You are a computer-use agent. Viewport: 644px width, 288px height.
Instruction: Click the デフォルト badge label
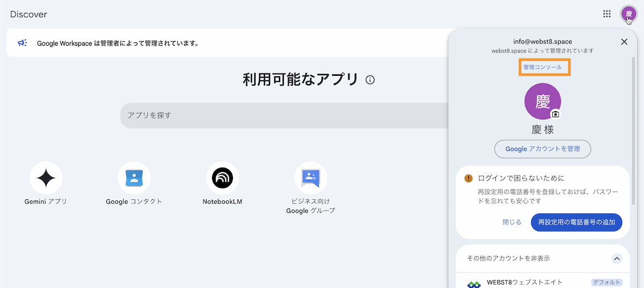(x=607, y=282)
